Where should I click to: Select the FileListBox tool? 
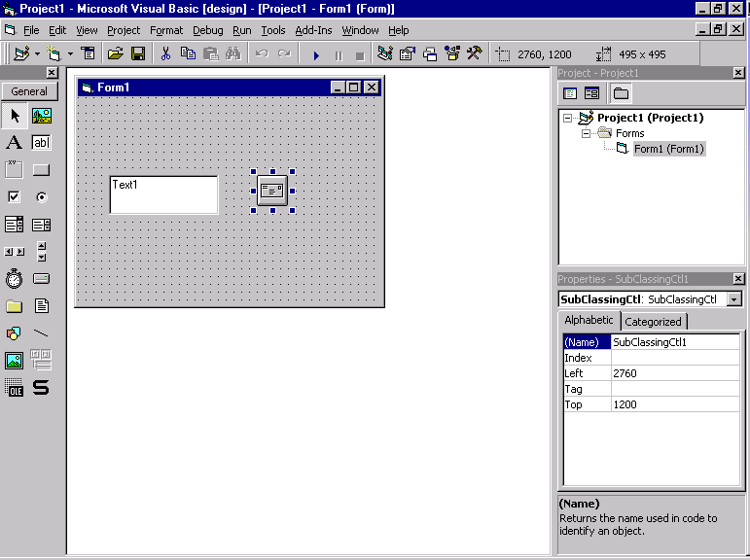click(x=42, y=306)
